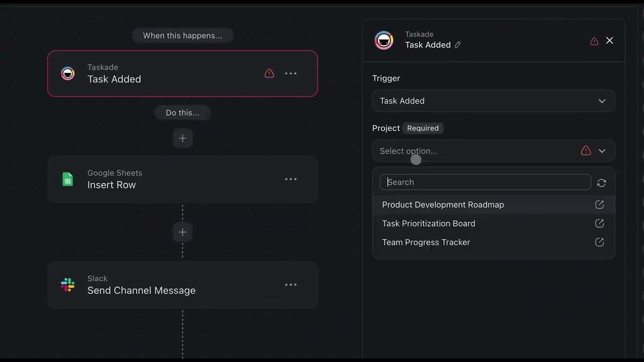Open the three-dot menu on the Send Channel Message card
Viewport: 644px width, 362px height.
[x=291, y=285]
